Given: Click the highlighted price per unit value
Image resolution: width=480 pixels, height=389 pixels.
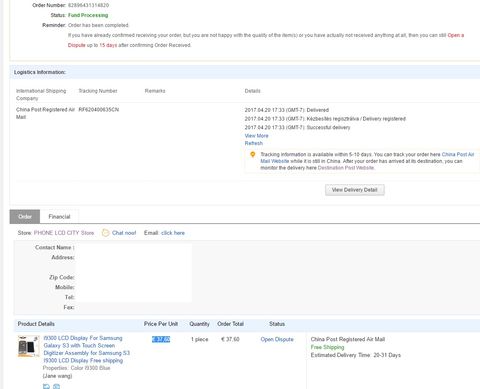Looking at the screenshot, I should (x=161, y=339).
